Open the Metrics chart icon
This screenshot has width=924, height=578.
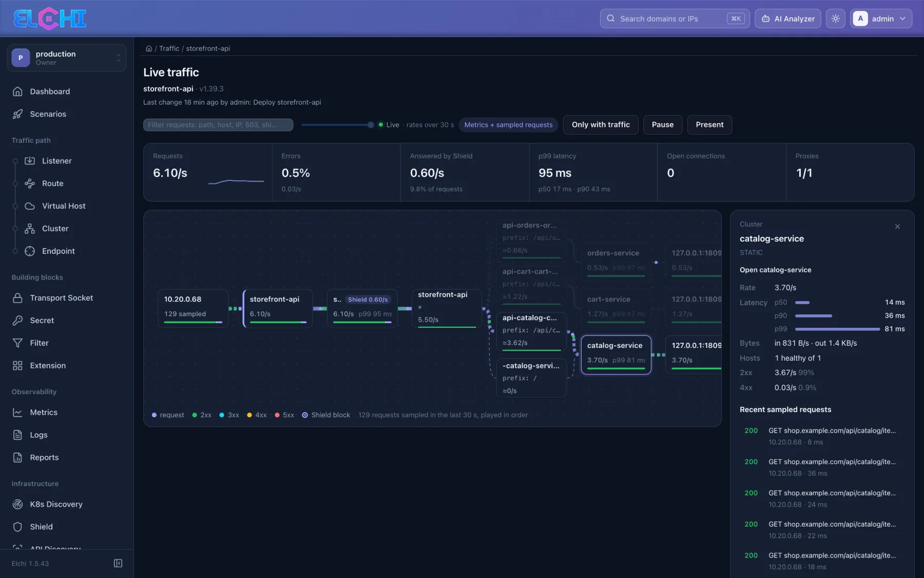pos(17,413)
